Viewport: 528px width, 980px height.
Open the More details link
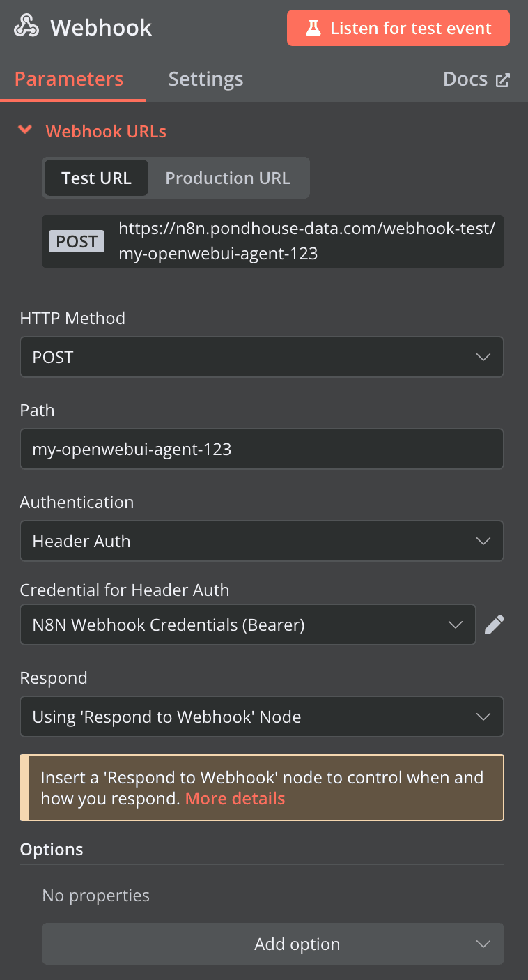235,798
